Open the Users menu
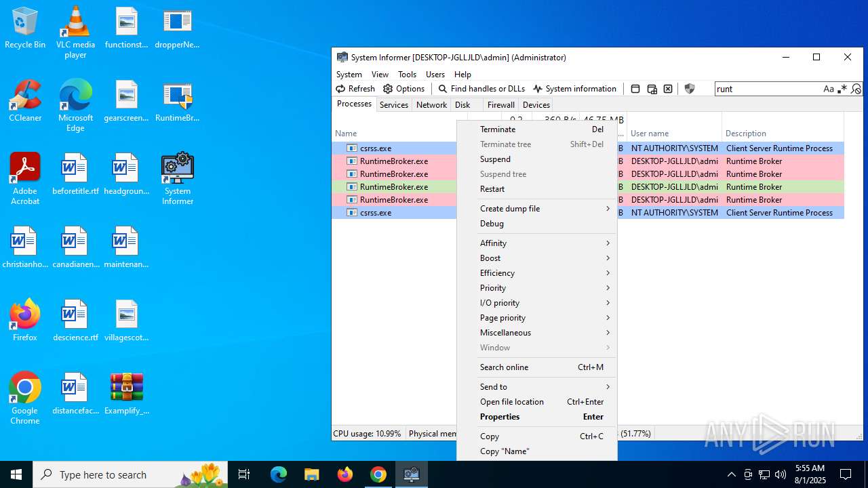 point(435,75)
